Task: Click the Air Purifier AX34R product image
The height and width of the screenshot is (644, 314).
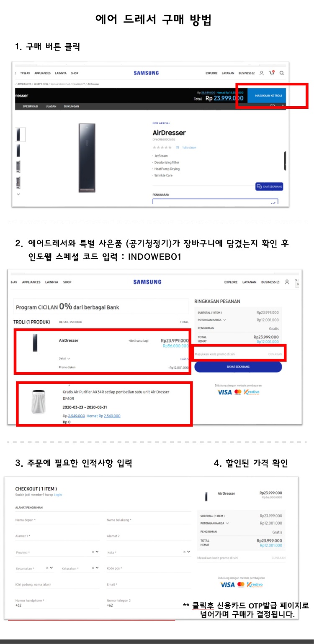Action: pos(38,401)
